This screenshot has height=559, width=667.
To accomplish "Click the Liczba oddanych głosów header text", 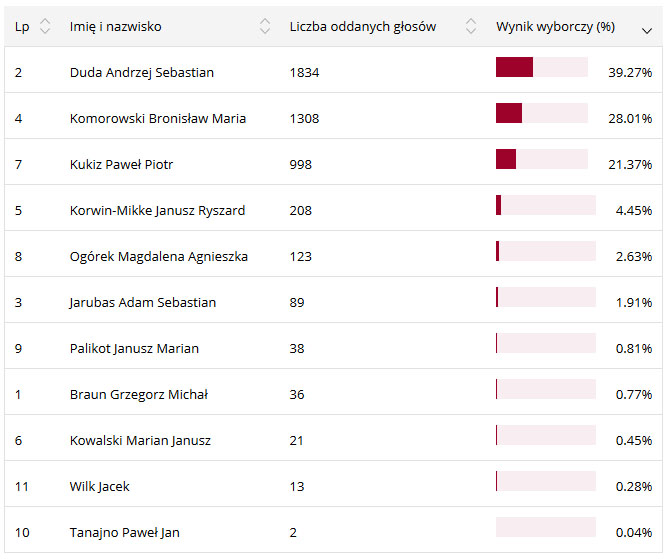I will click(x=362, y=27).
